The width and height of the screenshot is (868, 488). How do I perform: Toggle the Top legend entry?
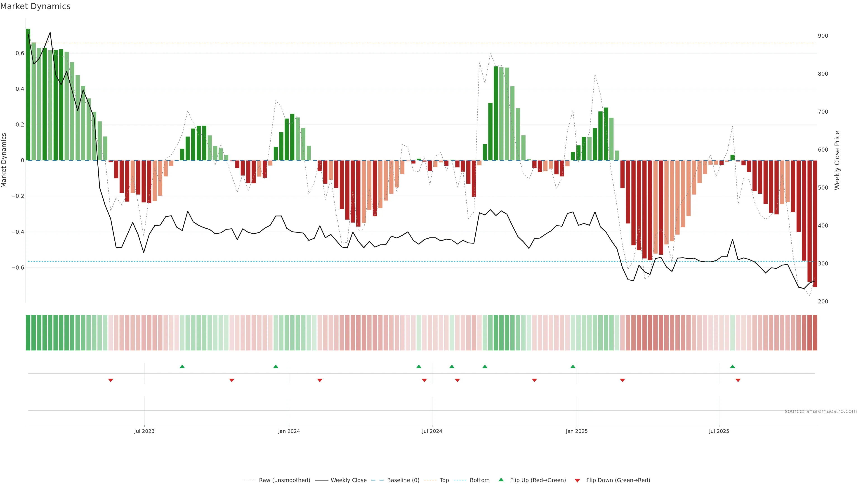pyautogui.click(x=444, y=480)
